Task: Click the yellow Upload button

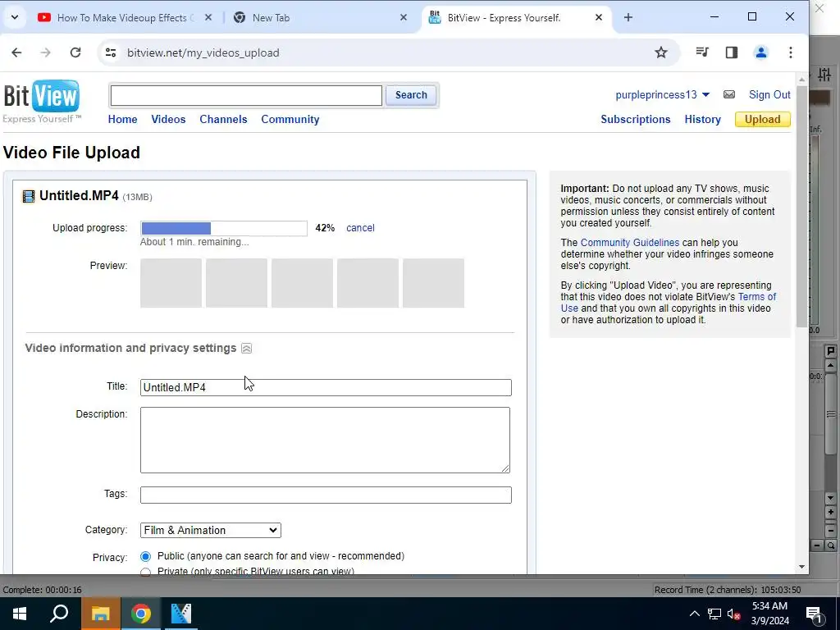Action: click(x=762, y=120)
